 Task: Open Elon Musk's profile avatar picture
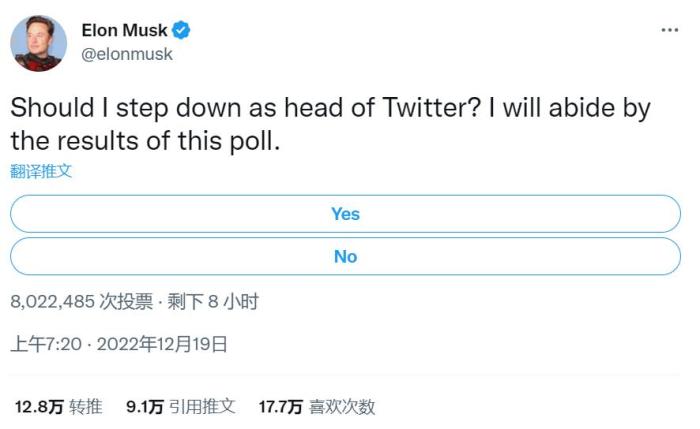click(39, 43)
